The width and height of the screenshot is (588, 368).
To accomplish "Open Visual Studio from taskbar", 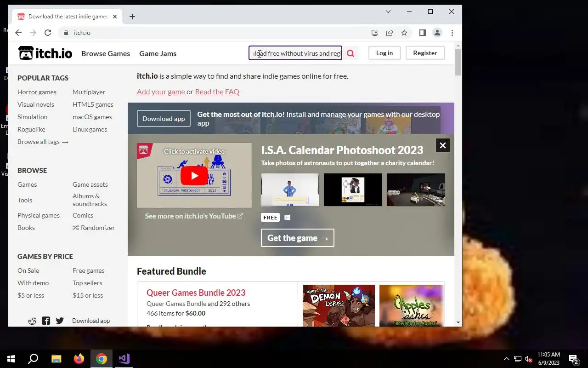I will coord(124,359).
